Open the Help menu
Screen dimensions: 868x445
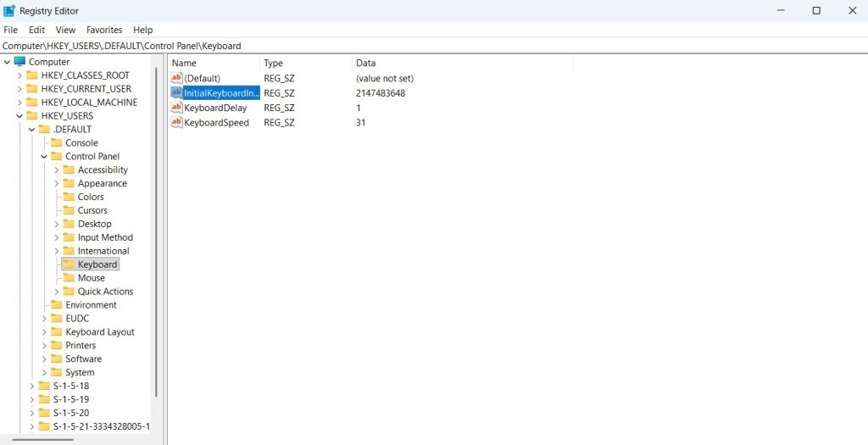tap(142, 30)
